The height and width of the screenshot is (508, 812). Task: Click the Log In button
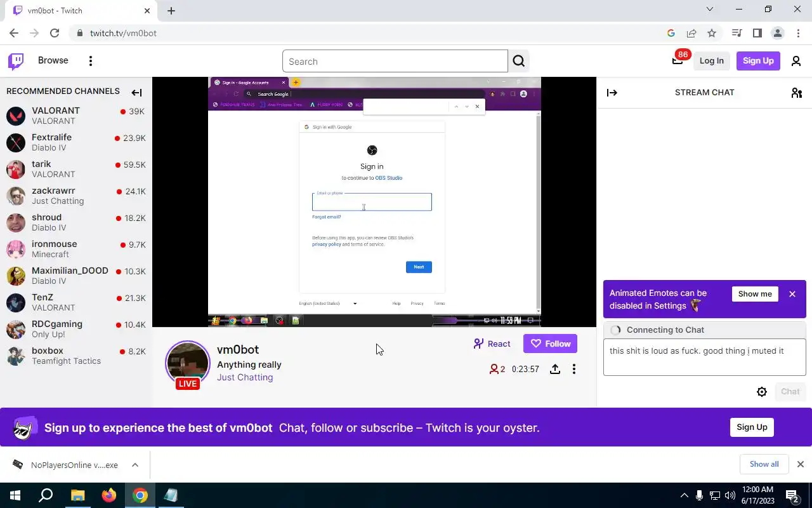(711, 61)
